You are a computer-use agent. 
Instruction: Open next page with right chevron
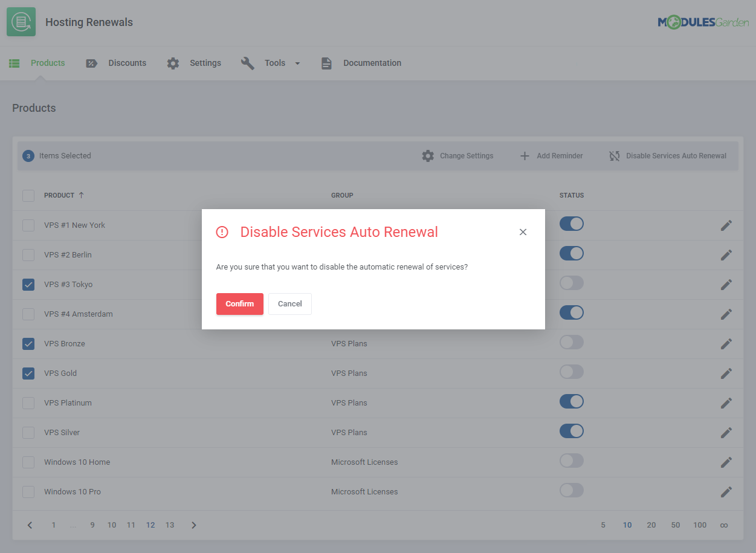[x=193, y=525]
